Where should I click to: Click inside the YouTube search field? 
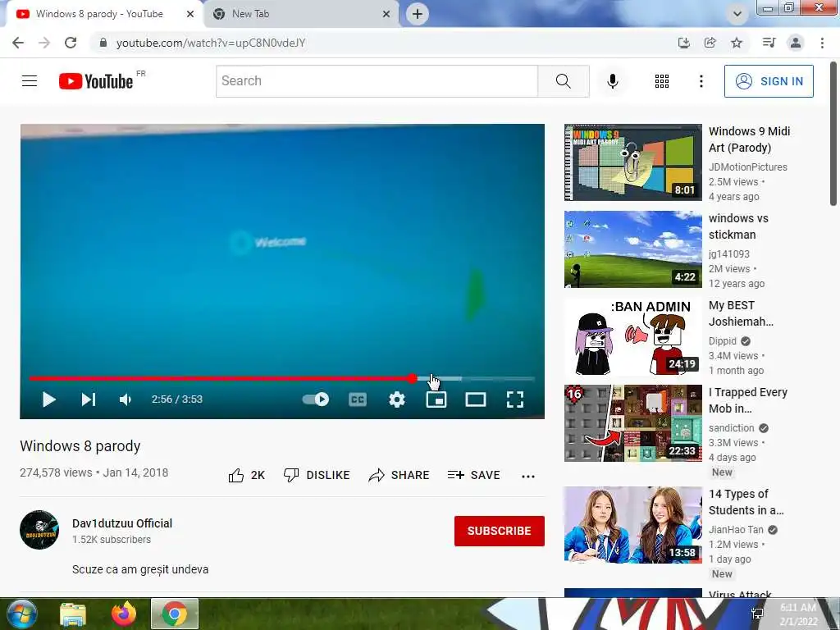coord(377,81)
